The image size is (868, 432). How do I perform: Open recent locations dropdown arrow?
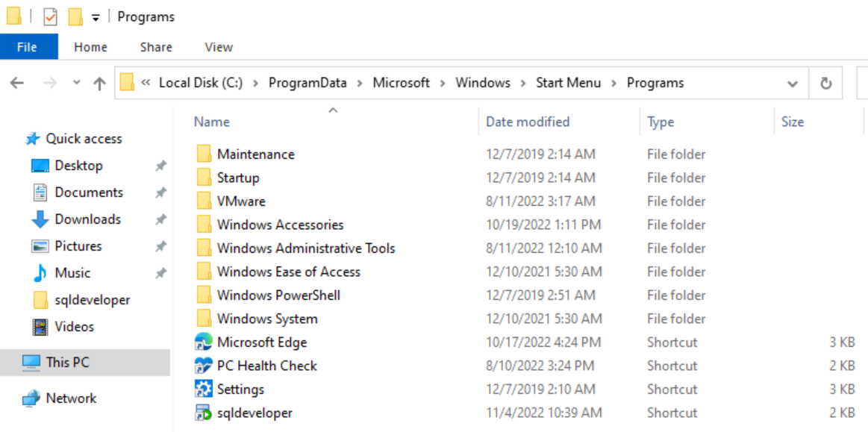tap(76, 84)
